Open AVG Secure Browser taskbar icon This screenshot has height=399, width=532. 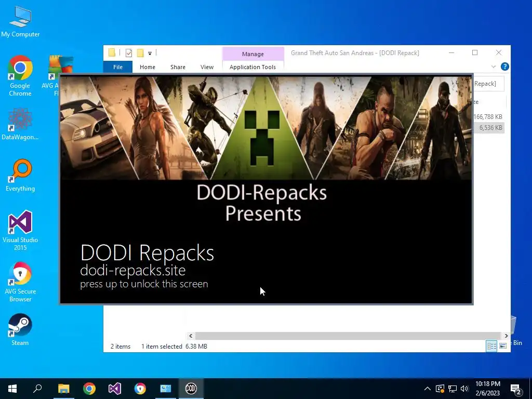tap(140, 389)
